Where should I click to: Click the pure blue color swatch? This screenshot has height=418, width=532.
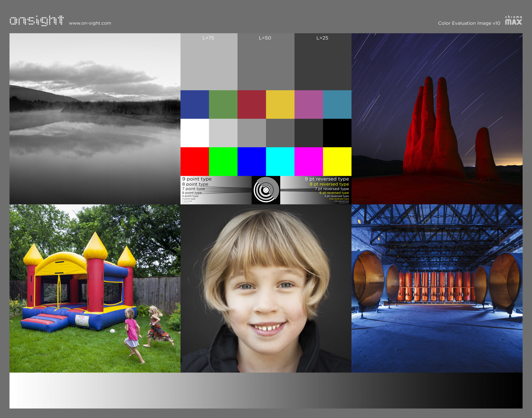click(x=252, y=161)
